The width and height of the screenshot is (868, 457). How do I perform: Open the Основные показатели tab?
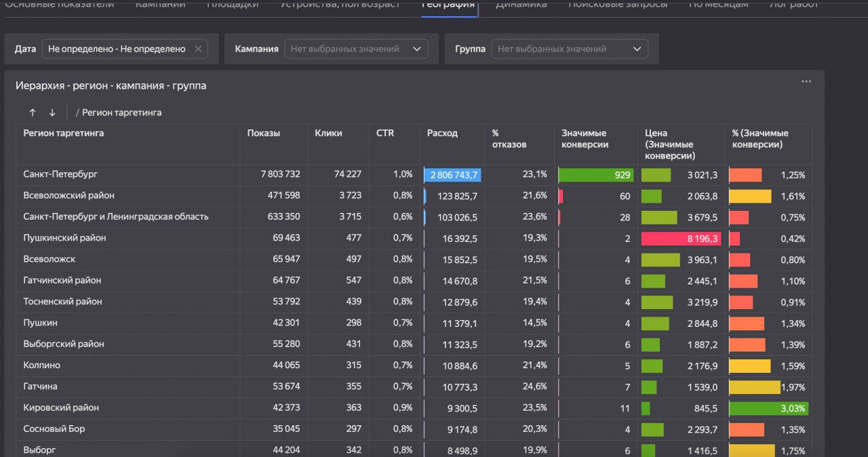click(60, 4)
